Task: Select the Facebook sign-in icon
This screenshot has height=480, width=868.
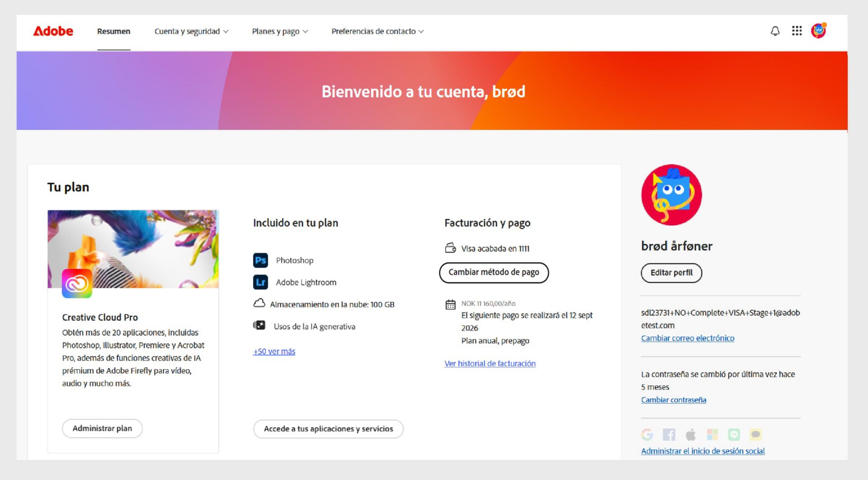Action: [669, 434]
